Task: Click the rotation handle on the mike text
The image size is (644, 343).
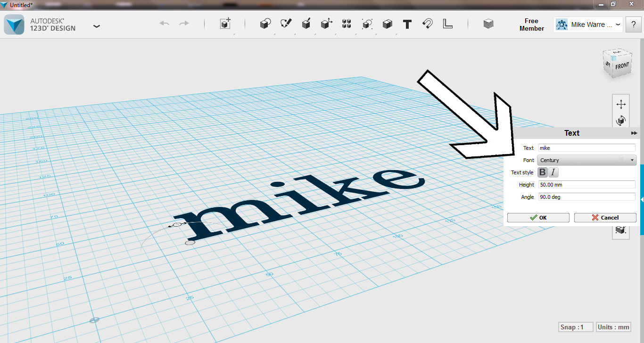Action: coord(177,226)
